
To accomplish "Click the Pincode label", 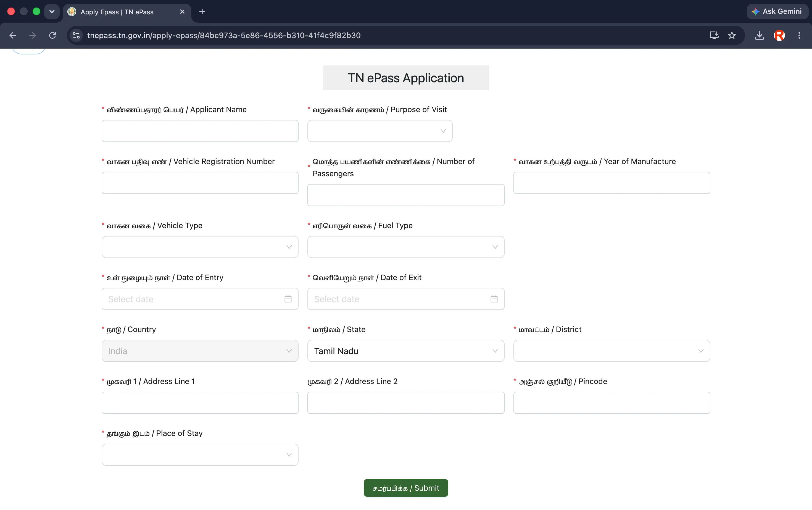I will [x=563, y=382].
